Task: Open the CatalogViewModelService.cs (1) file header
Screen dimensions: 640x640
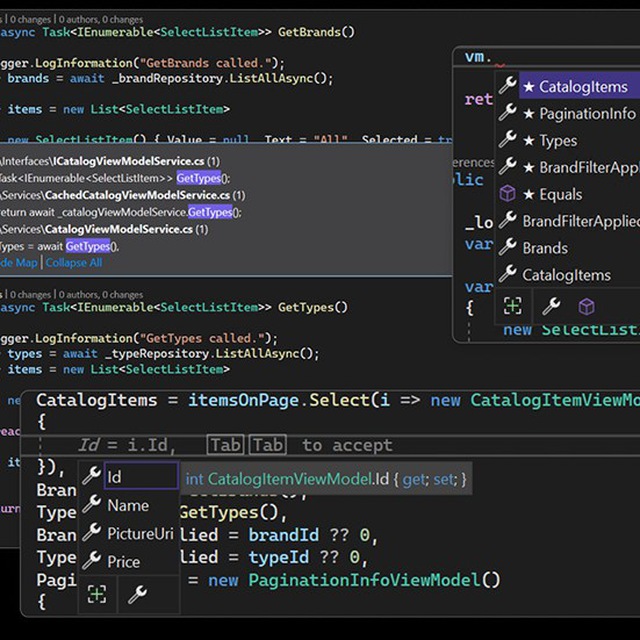Action: (x=104, y=229)
